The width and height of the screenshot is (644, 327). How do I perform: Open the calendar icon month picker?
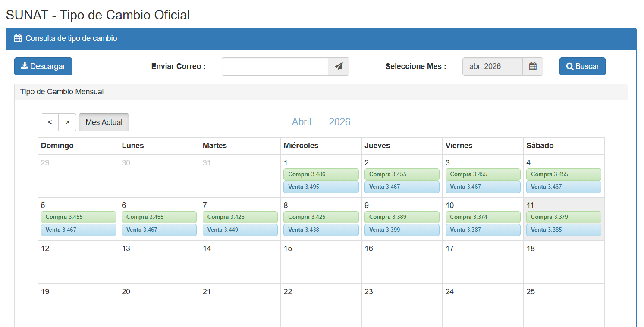[x=533, y=66]
